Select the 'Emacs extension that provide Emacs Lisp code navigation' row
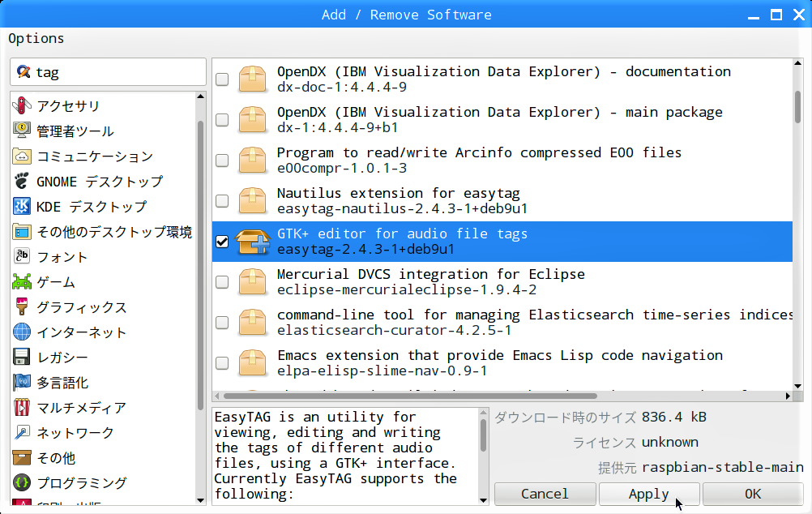The width and height of the screenshot is (812, 514). [x=502, y=362]
